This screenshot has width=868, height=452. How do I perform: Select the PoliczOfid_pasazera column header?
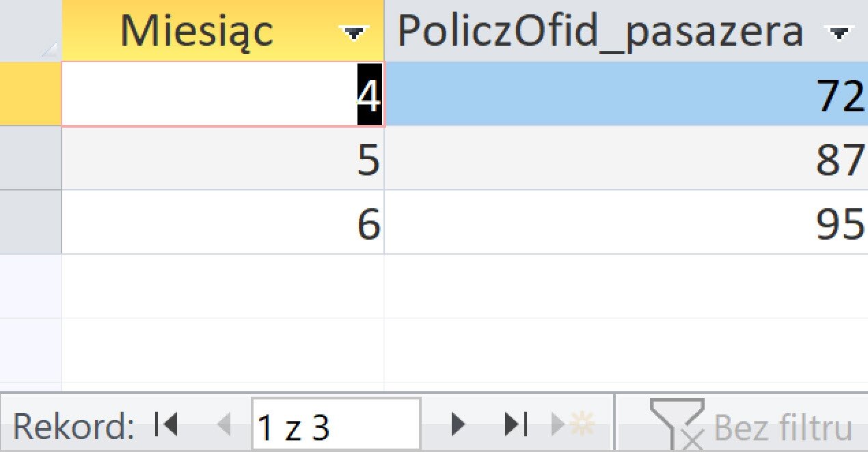[x=600, y=31]
